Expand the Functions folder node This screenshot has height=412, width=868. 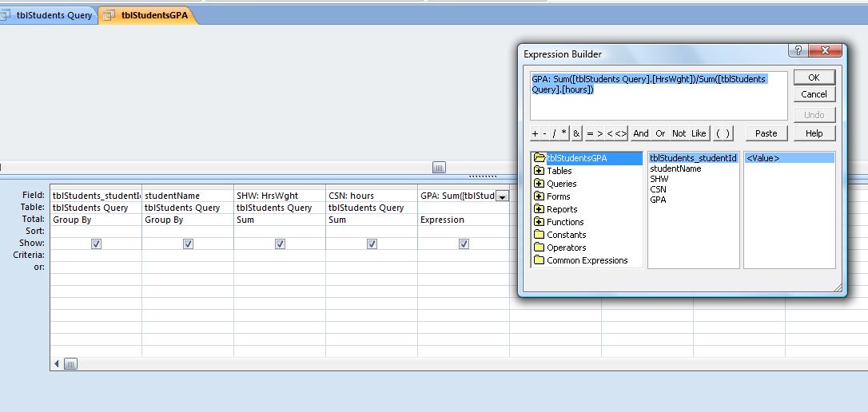[x=540, y=222]
